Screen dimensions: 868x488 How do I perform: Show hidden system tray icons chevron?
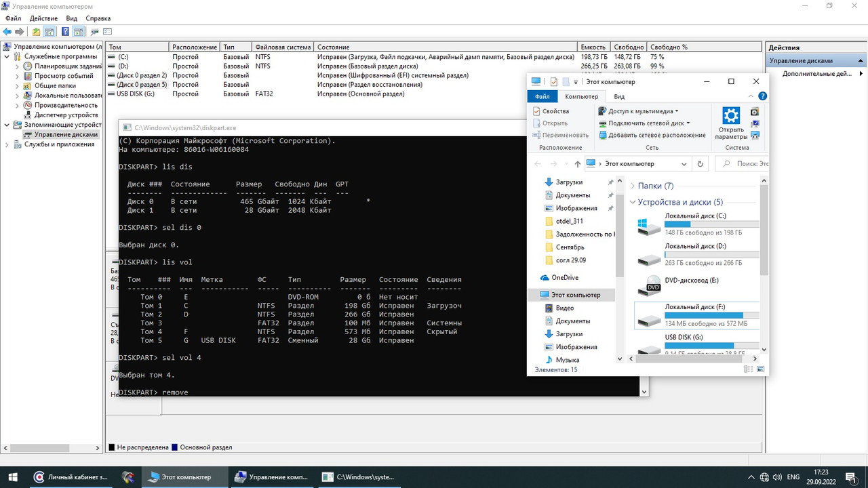point(751,477)
